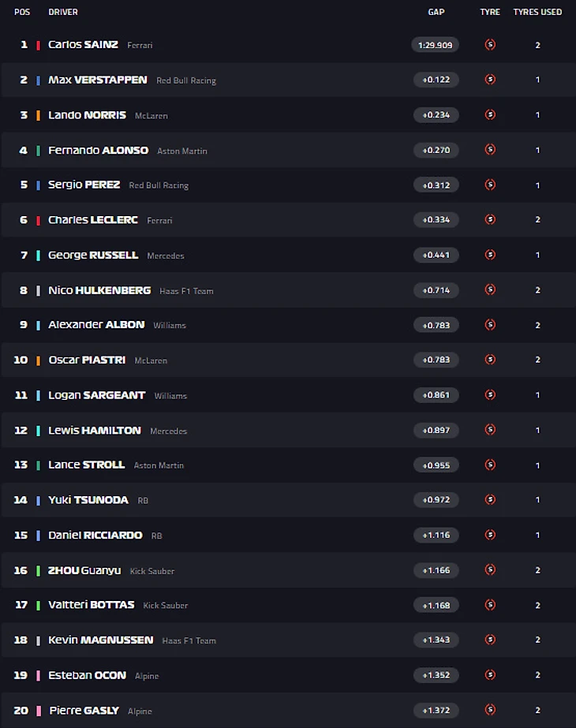Click the TYRES USED column header
576x728 pixels.
[537, 12]
